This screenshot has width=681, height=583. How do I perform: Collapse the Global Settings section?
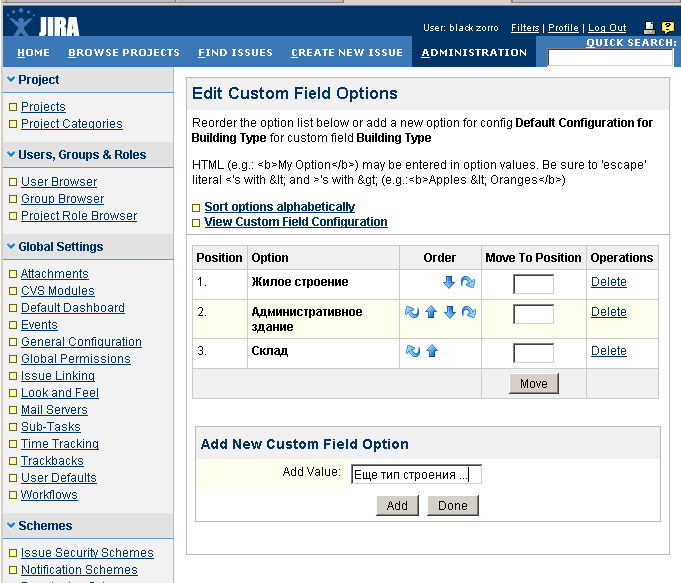point(11,246)
